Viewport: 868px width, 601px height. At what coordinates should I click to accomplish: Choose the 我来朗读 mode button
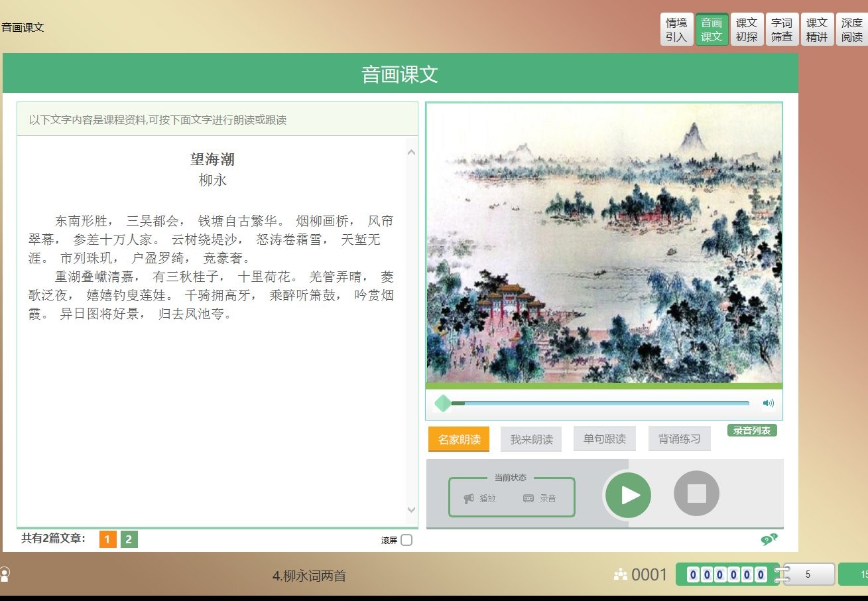pyautogui.click(x=531, y=439)
